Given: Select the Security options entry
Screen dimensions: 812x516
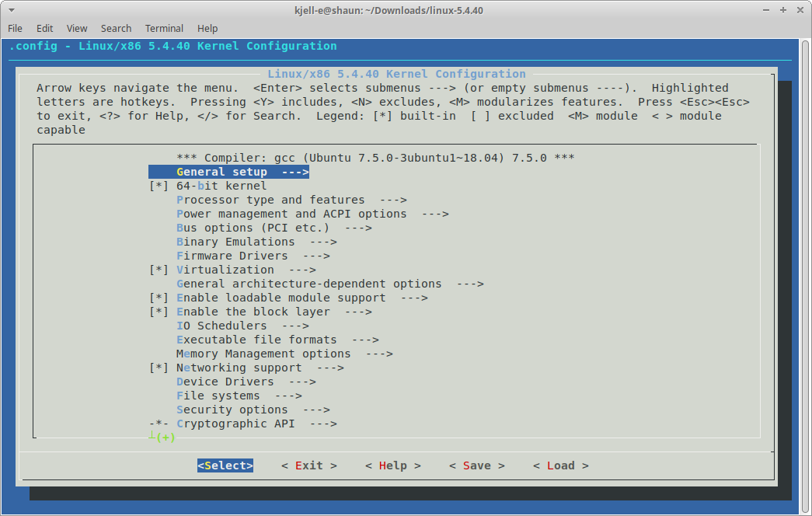Looking at the screenshot, I should pos(253,410).
